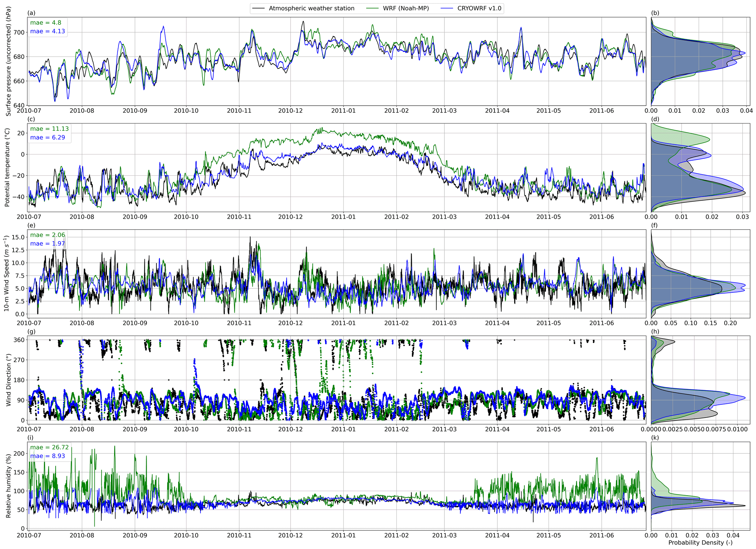Click the 'WRF (Noah-MP)' legend text

406,8
